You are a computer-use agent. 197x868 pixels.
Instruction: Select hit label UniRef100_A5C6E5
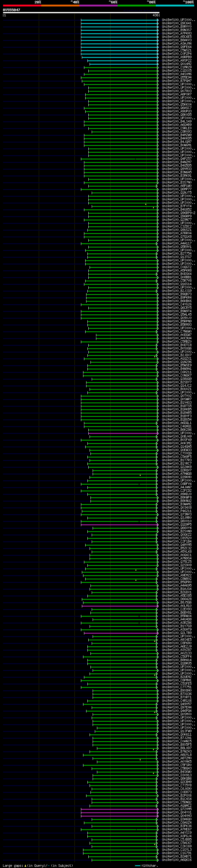pyautogui.click(x=176, y=37)
